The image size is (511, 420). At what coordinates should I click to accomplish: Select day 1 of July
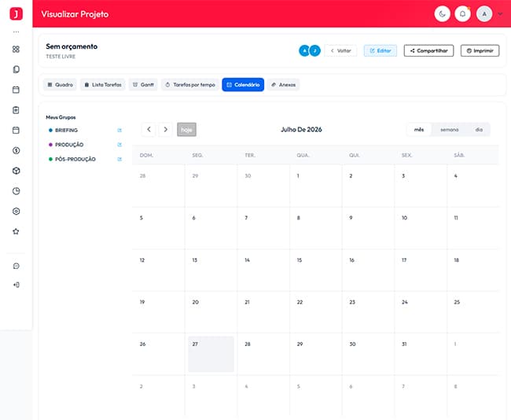click(316, 186)
